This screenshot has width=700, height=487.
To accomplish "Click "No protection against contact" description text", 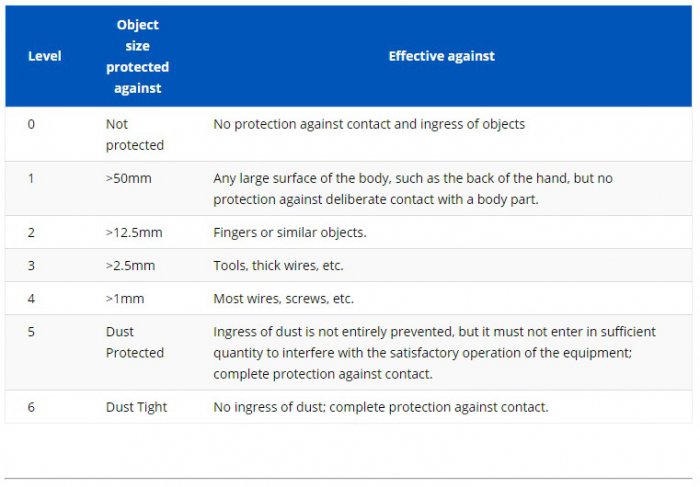I will tap(368, 124).
